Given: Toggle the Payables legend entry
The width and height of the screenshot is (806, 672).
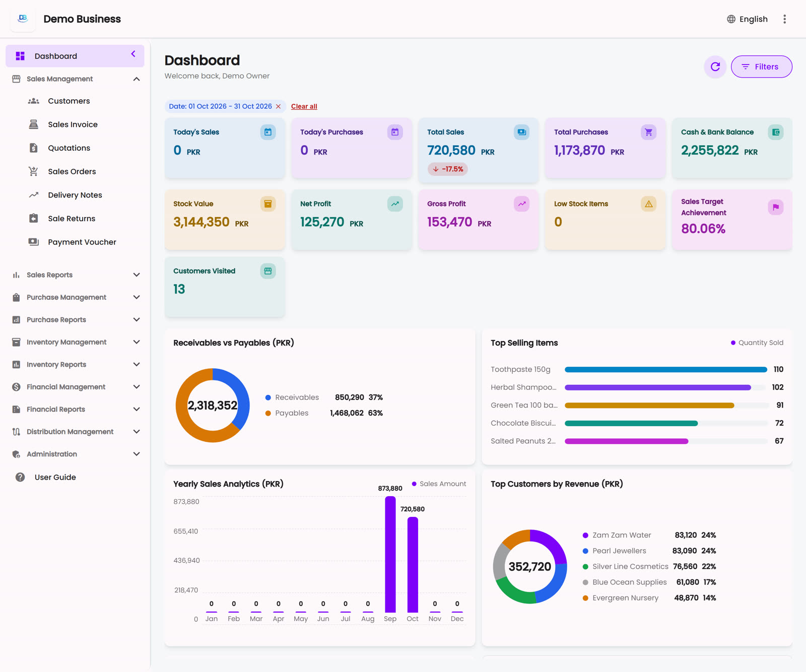Looking at the screenshot, I should (x=287, y=413).
